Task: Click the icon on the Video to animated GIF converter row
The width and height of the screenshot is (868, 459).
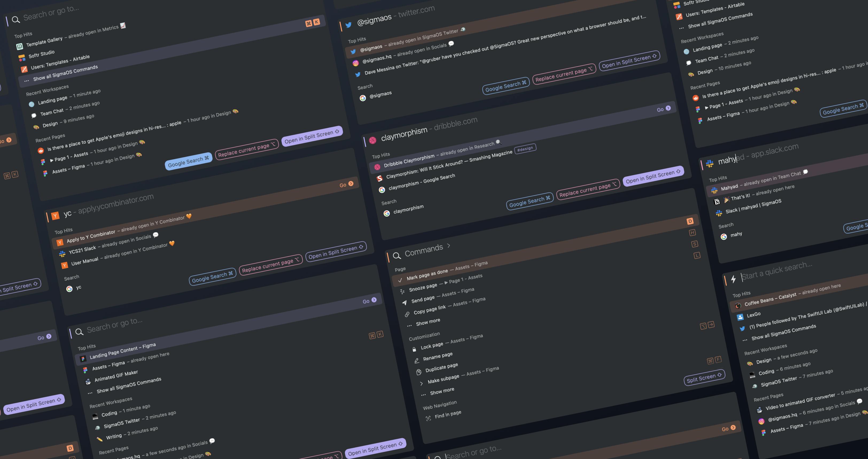Action: (760, 410)
